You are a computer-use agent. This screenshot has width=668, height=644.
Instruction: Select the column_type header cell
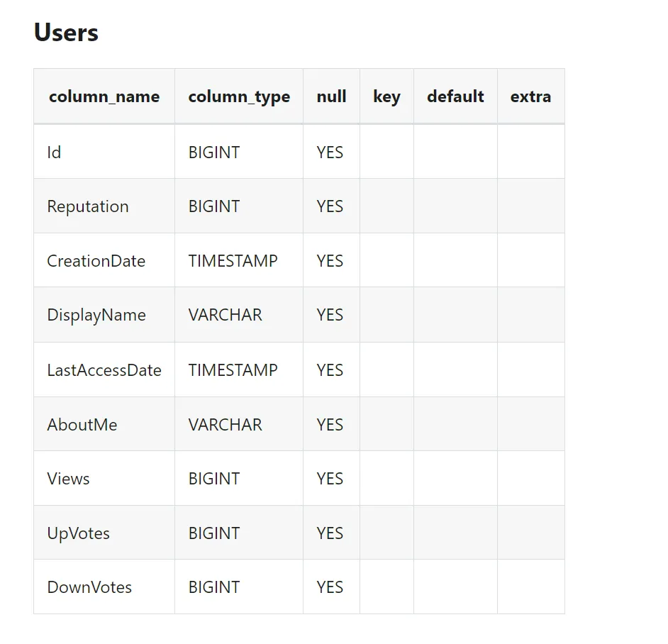click(x=239, y=96)
